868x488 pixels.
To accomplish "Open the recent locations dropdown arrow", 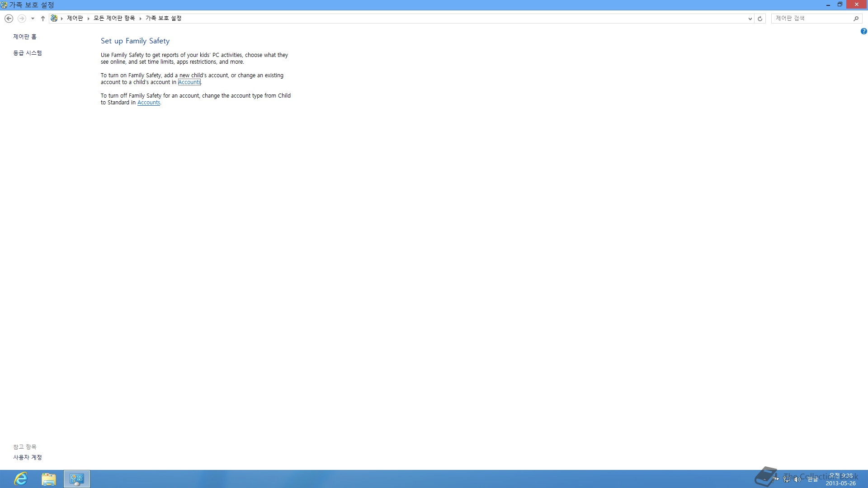I will (x=33, y=19).
